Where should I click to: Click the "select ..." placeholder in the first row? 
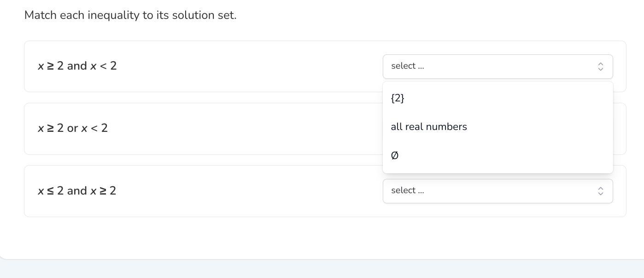(408, 66)
